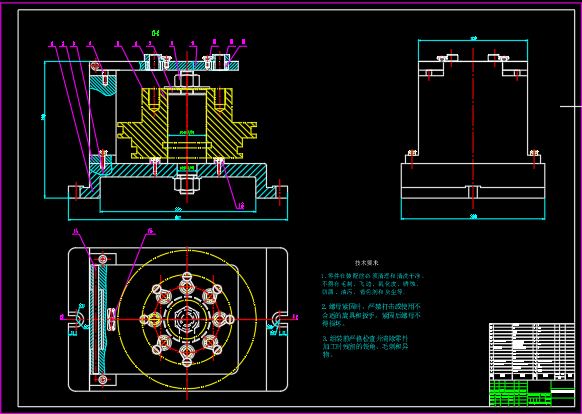The width and height of the screenshot is (582, 414).
Task: Pick the T-slot at bottom center of side view
Action: [x=473, y=192]
